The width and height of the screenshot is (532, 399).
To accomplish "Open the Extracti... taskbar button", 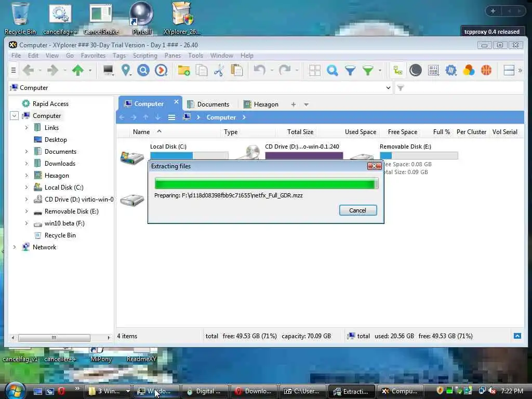I will coord(352,391).
